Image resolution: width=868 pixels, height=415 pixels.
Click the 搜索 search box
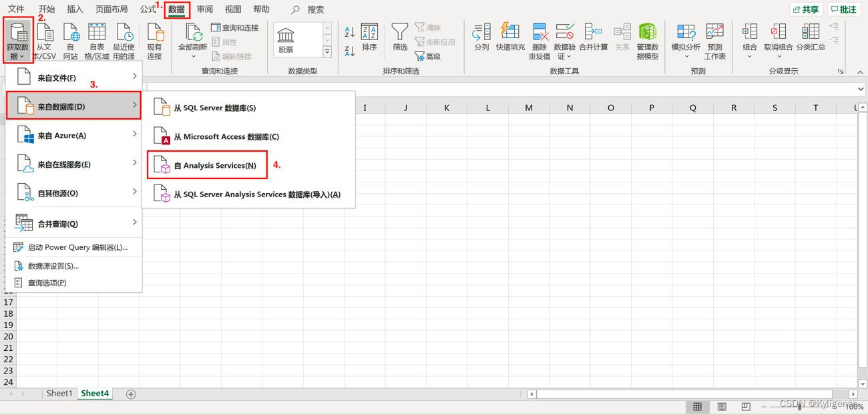308,9
